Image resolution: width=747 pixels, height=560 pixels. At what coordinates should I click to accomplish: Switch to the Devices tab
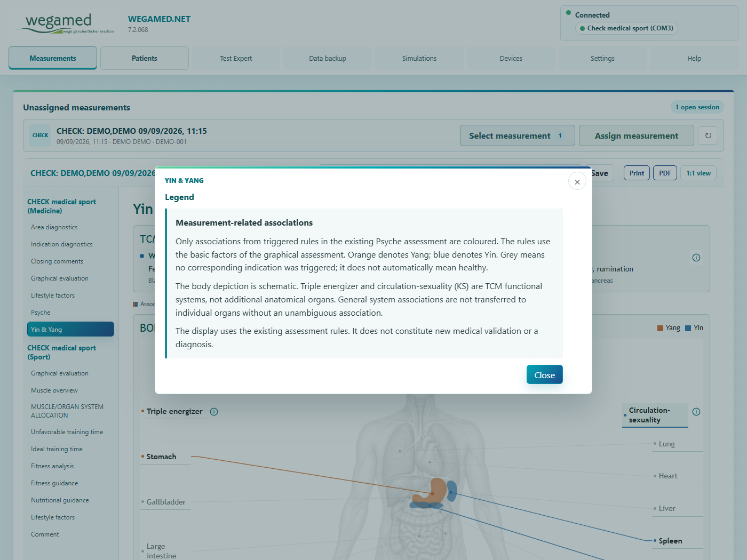(511, 58)
